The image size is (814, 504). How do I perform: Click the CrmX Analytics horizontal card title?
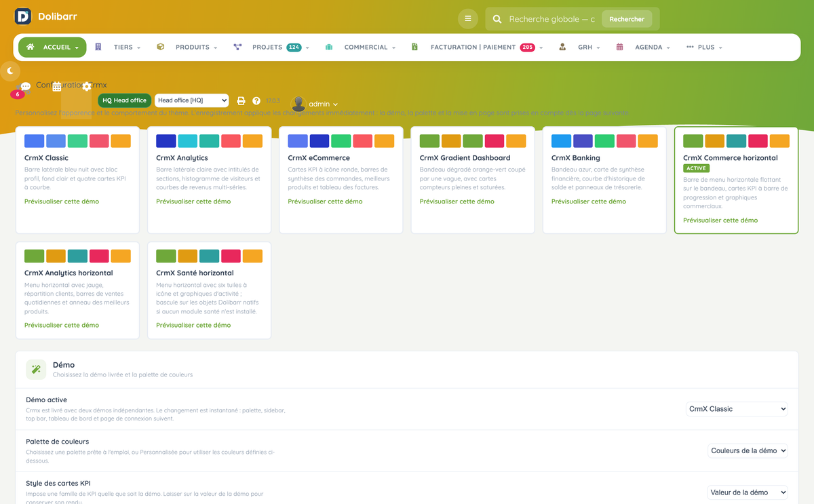click(69, 273)
